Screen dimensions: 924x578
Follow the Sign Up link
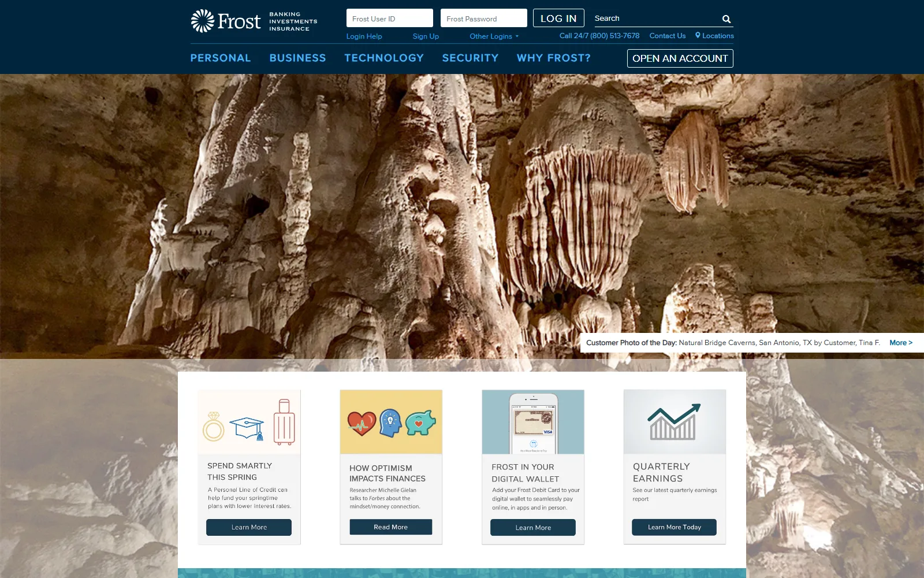click(426, 36)
